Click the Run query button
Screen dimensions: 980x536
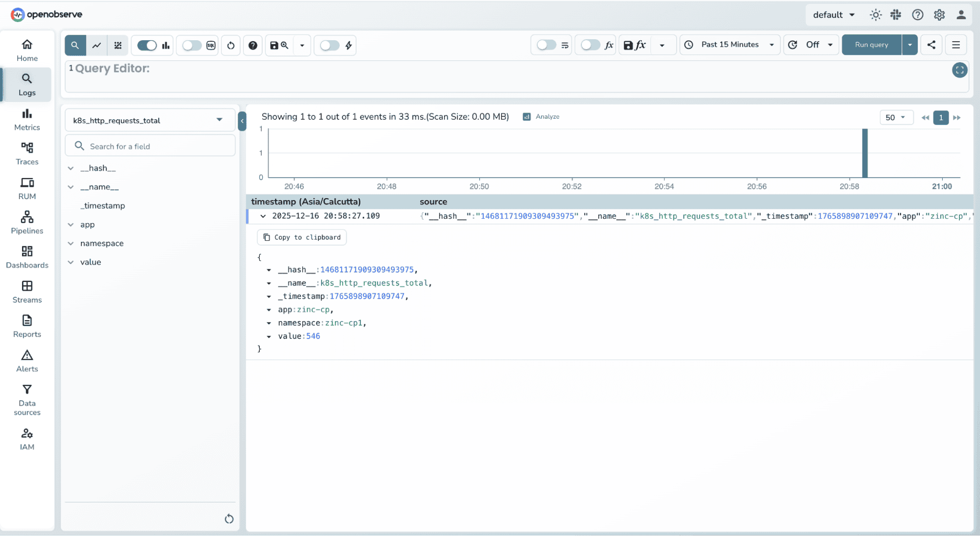(x=871, y=45)
